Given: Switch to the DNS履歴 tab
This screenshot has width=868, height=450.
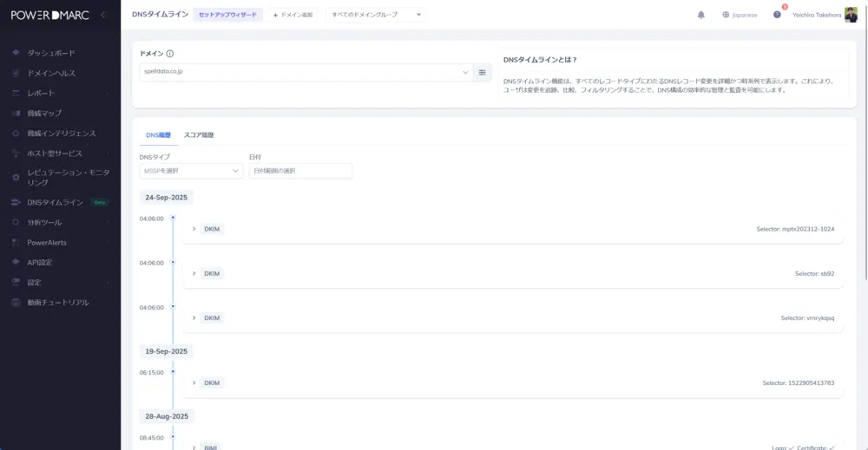Looking at the screenshot, I should coord(158,135).
